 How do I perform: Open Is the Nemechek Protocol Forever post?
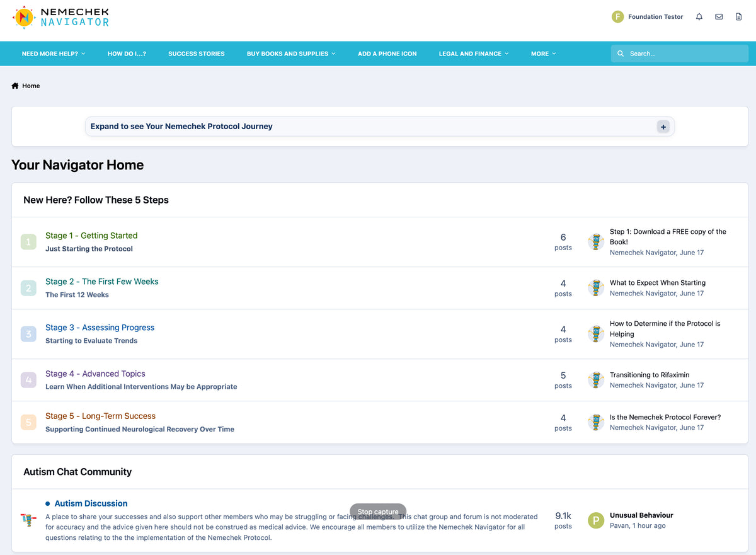665,417
